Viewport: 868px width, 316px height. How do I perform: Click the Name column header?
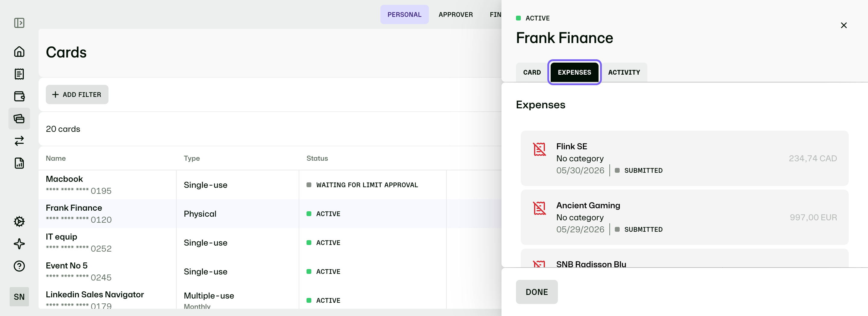point(55,158)
